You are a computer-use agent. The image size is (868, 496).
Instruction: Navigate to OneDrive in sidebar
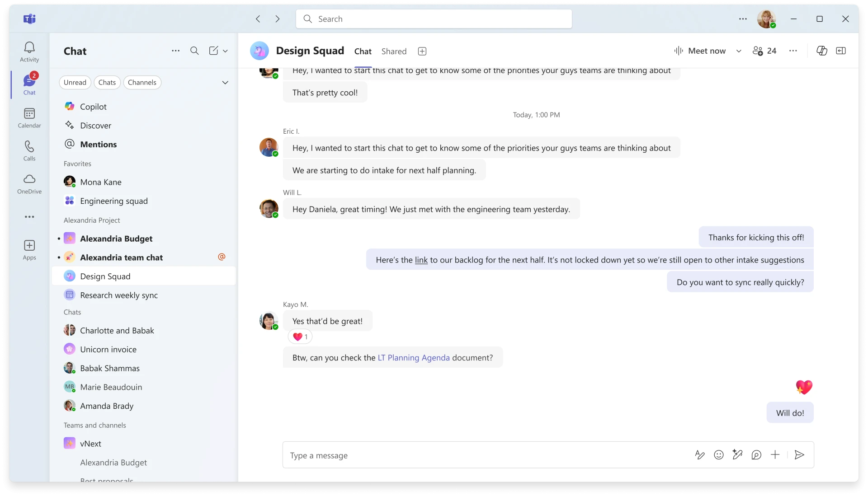(28, 183)
